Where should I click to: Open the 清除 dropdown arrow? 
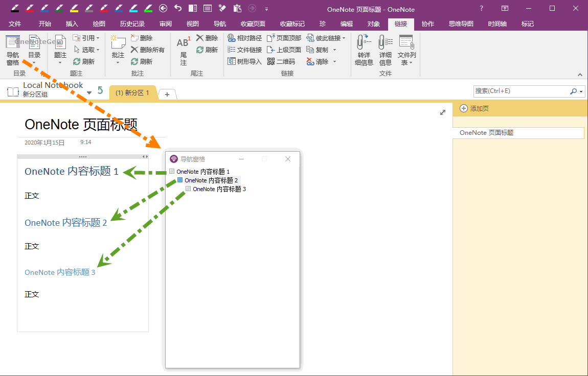pos(334,61)
